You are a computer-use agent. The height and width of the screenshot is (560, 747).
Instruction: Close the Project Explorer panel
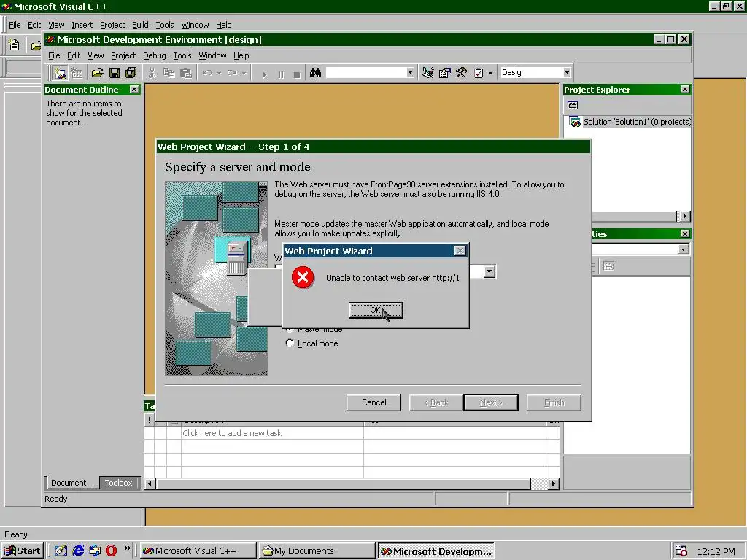click(684, 89)
